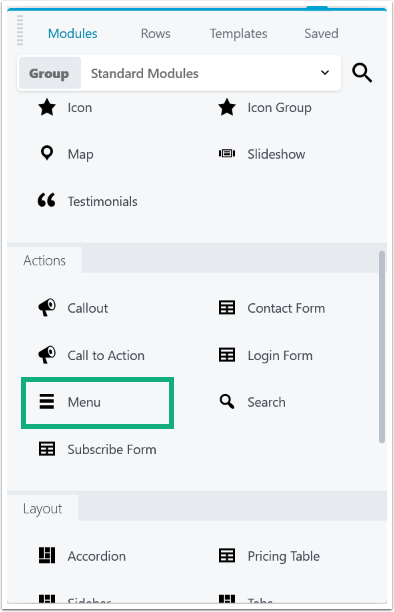Click the panel's vertical scrollbar

(382, 347)
